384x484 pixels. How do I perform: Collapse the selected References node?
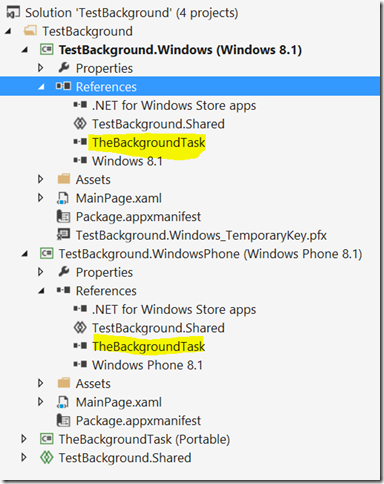[x=41, y=87]
